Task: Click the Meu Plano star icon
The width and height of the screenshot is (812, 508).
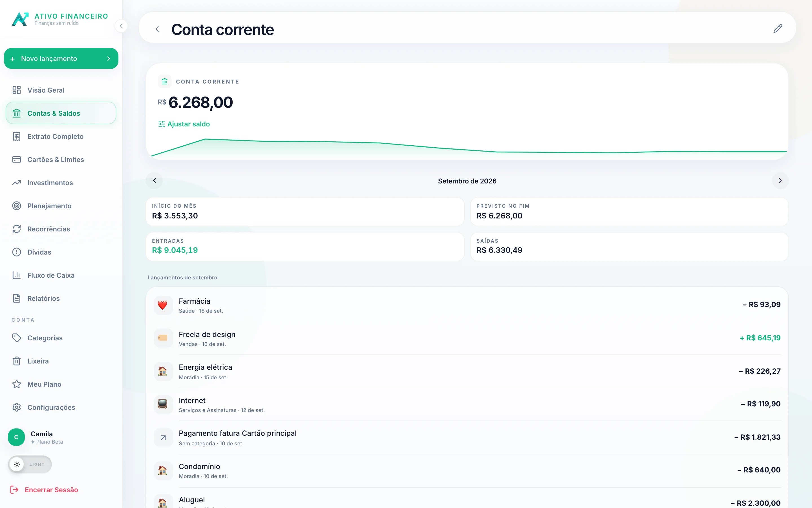Action: (x=16, y=384)
